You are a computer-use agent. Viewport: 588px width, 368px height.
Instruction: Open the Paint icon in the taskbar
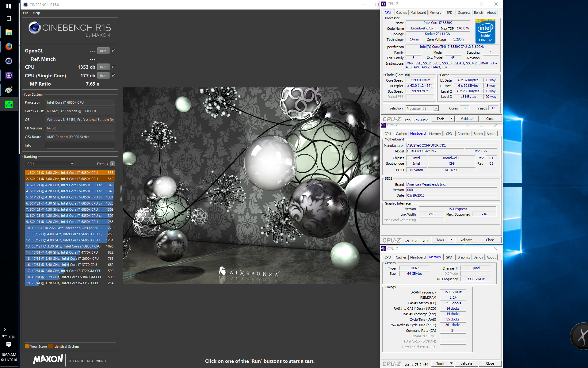tap(9, 90)
